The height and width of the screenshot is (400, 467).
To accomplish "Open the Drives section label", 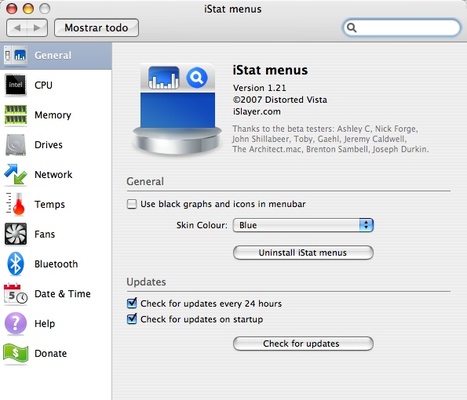I will pyautogui.click(x=48, y=145).
